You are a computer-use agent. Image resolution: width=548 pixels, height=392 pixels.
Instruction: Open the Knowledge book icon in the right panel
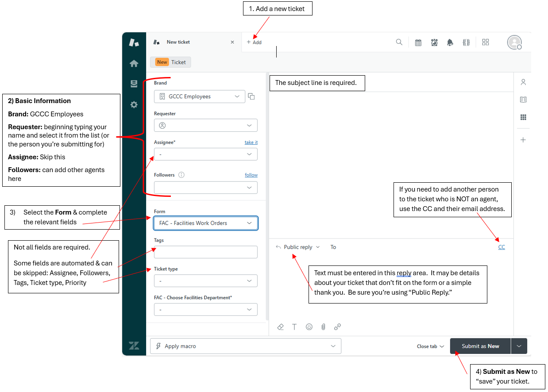pos(523,100)
